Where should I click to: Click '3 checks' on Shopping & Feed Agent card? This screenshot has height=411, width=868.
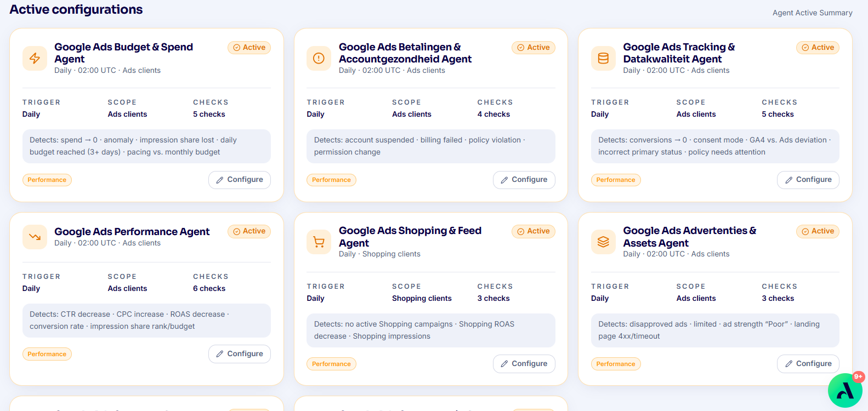[493, 299]
